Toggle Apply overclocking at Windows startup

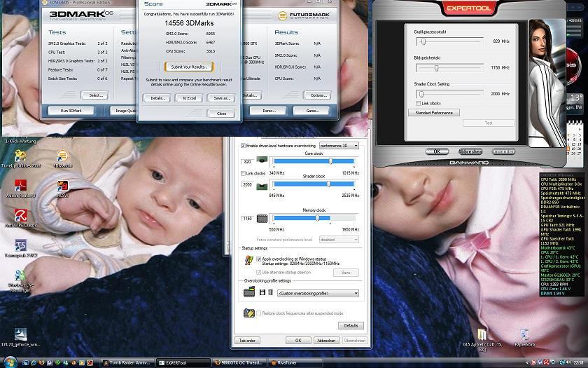pos(258,259)
